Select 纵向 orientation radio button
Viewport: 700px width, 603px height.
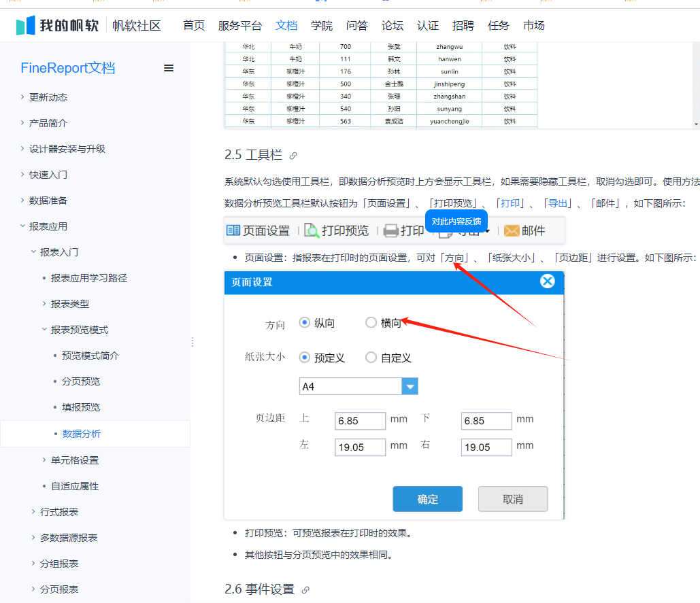tap(305, 322)
